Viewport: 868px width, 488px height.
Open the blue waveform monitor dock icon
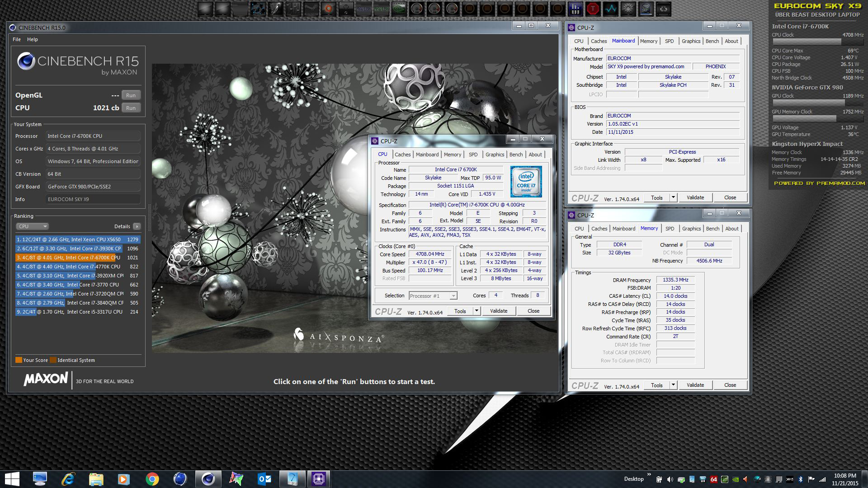(x=610, y=9)
